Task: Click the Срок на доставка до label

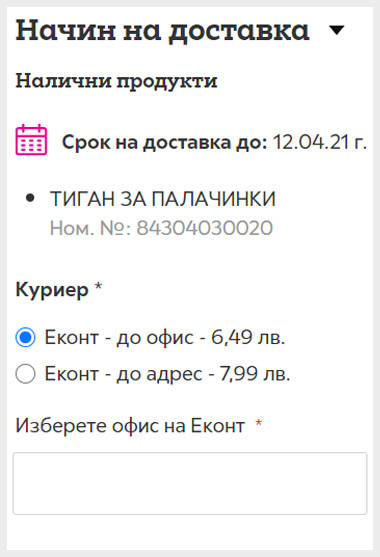Action: pyautogui.click(x=164, y=142)
